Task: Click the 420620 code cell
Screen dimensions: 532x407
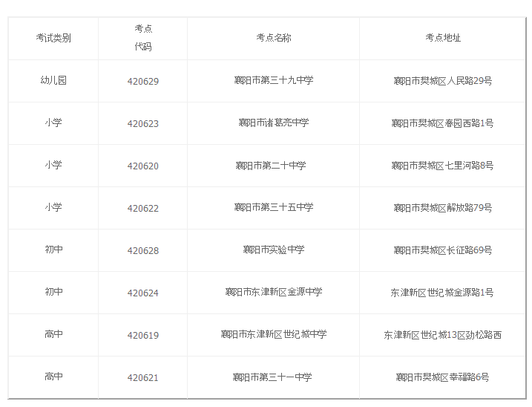Action: (142, 166)
